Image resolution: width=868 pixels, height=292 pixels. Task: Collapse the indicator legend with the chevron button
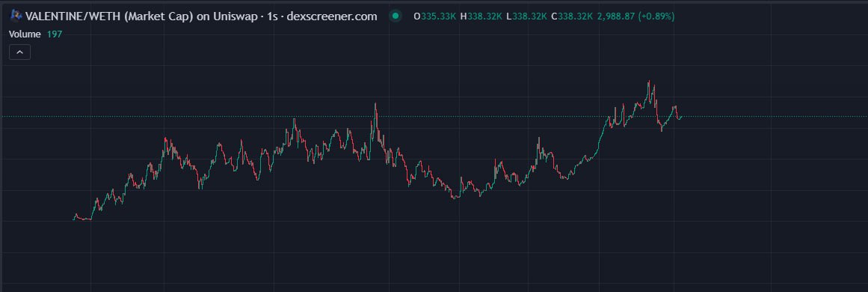[x=19, y=52]
